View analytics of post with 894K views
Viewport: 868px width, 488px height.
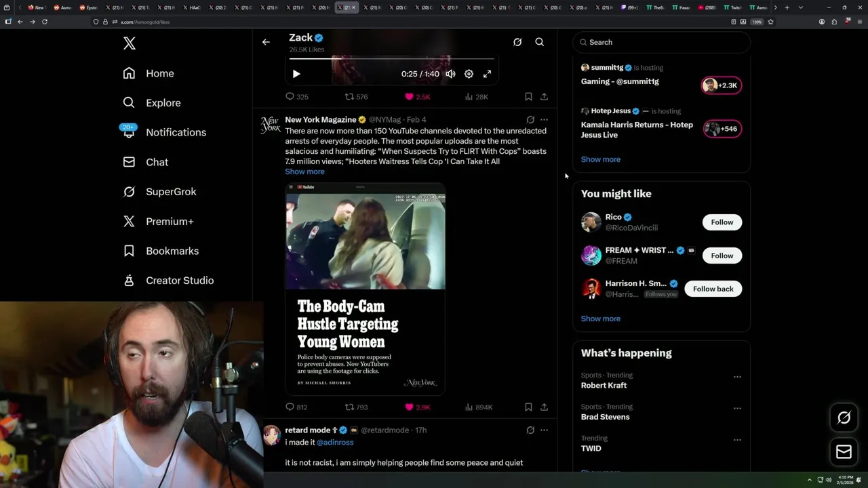click(x=478, y=407)
